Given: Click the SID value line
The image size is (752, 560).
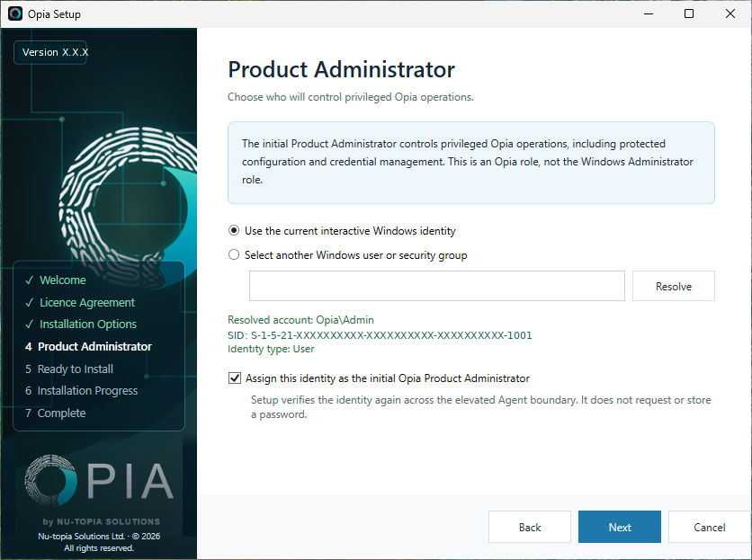Looking at the screenshot, I should (x=380, y=335).
